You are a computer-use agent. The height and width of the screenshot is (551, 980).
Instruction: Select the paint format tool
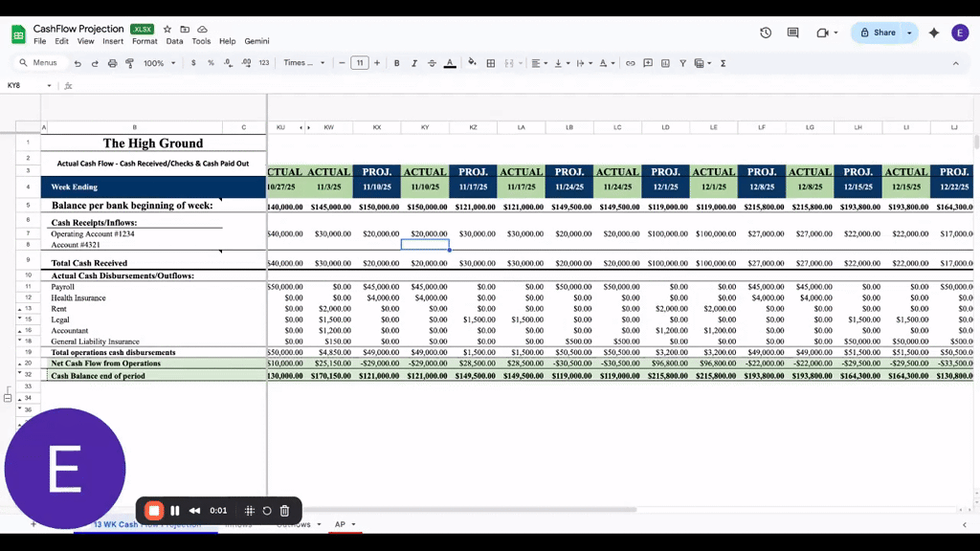(x=128, y=62)
